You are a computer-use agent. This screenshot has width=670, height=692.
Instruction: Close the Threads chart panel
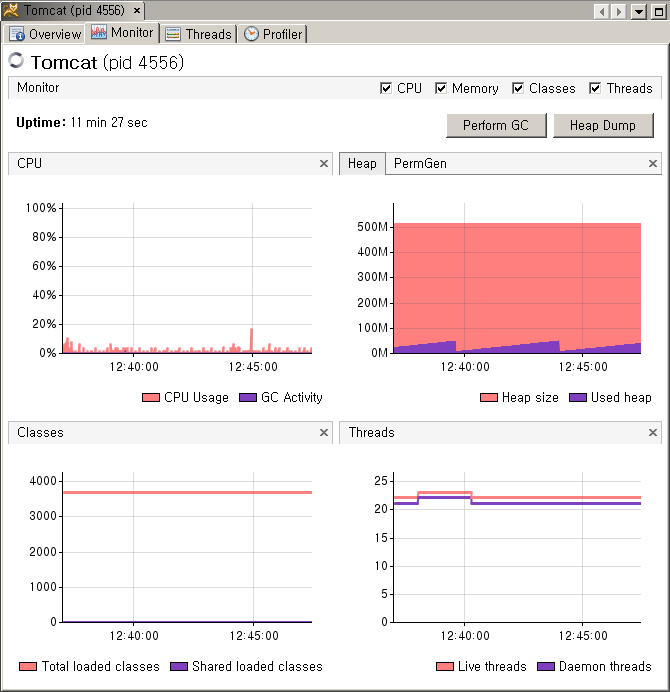[653, 432]
